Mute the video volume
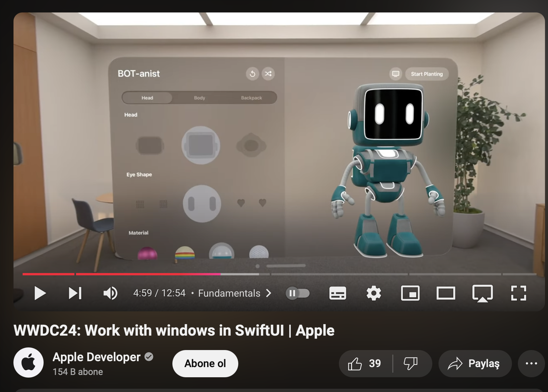 [x=110, y=293]
